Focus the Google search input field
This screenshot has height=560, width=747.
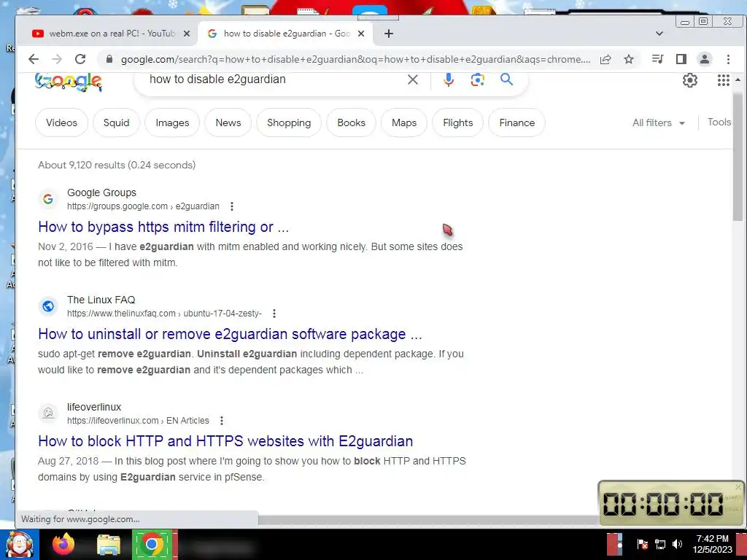pyautogui.click(x=274, y=79)
